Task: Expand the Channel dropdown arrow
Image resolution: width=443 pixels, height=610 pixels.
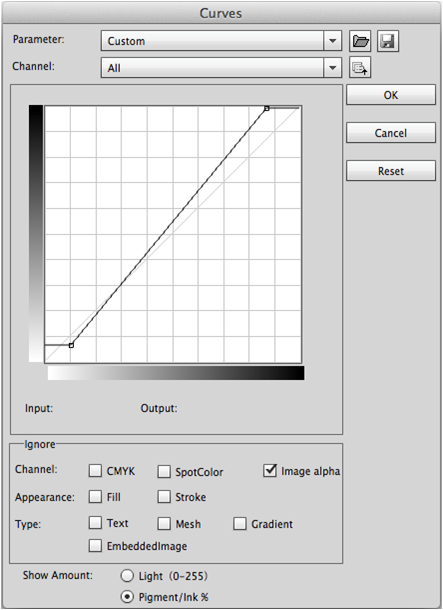Action: tap(333, 68)
